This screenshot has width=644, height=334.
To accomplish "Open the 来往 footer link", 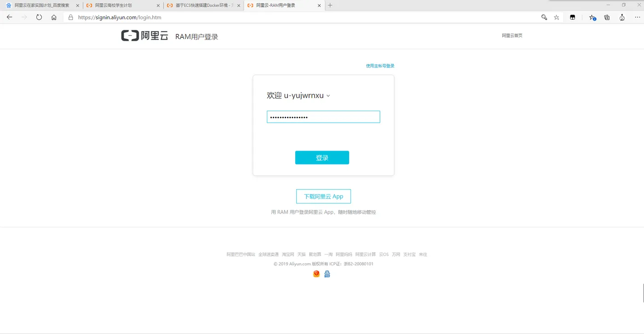I will click(x=423, y=255).
